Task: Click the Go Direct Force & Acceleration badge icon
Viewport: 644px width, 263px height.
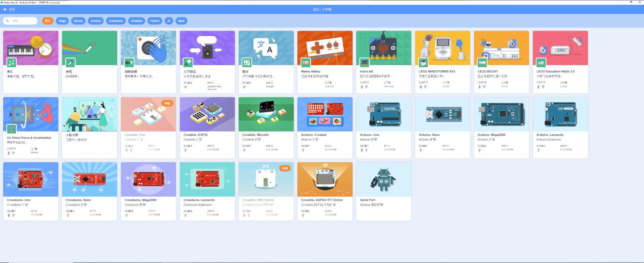Action: (12, 129)
